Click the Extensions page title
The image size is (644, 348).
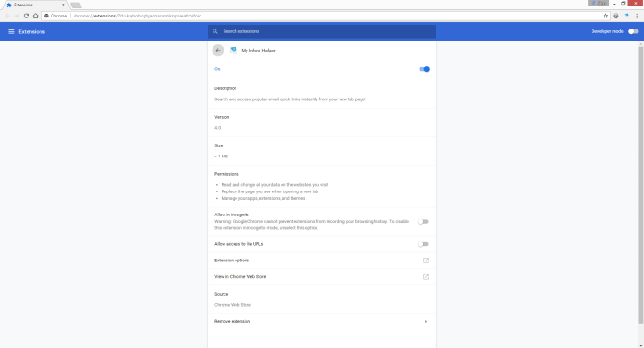[x=31, y=31]
